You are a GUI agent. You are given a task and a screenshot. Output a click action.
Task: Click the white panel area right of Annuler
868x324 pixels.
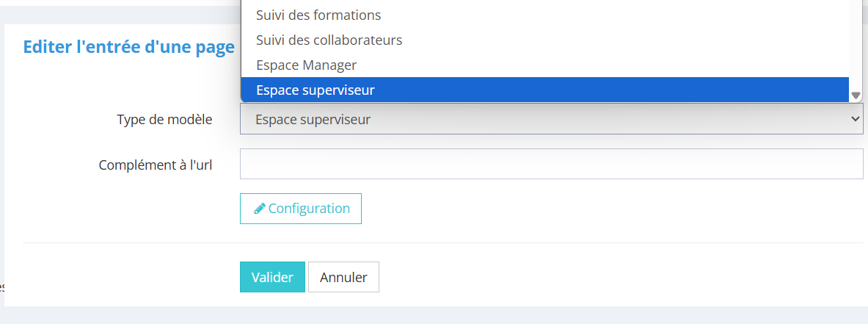tap(587, 278)
